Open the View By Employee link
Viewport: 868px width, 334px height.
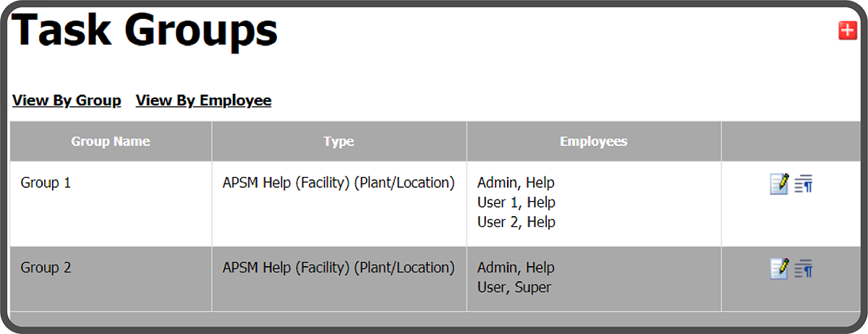(203, 100)
